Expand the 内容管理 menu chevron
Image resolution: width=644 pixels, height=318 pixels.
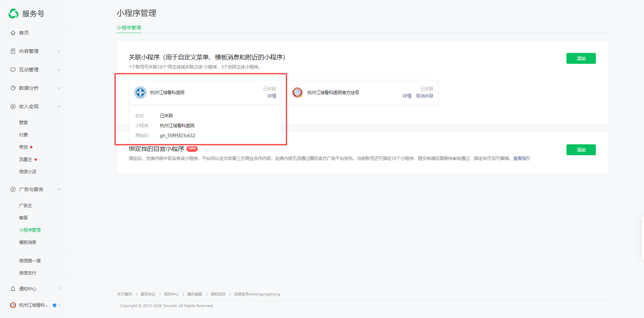(x=59, y=51)
